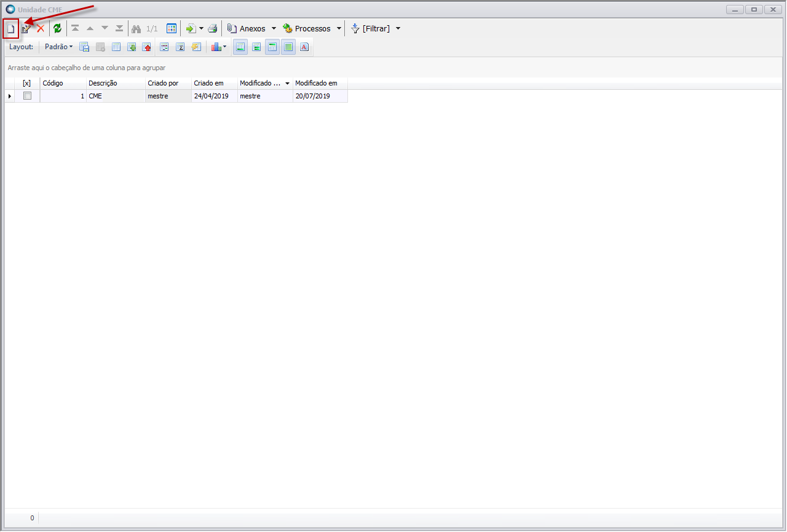Viewport: 787px width, 532px height.
Task: Click the binoculars search icon
Action: click(x=136, y=29)
